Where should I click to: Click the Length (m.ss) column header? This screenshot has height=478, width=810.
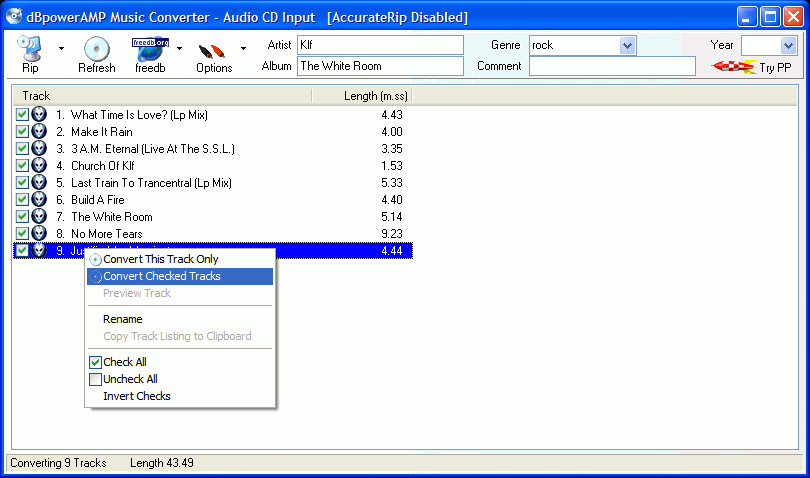362,96
